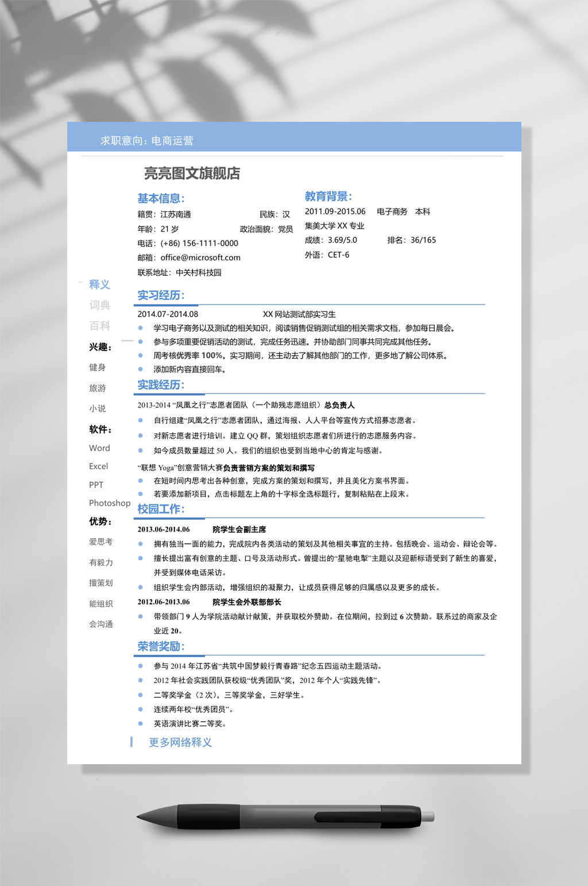Image resolution: width=588 pixels, height=886 pixels.
Task: Select the 词典 sidebar tab
Action: click(x=99, y=305)
